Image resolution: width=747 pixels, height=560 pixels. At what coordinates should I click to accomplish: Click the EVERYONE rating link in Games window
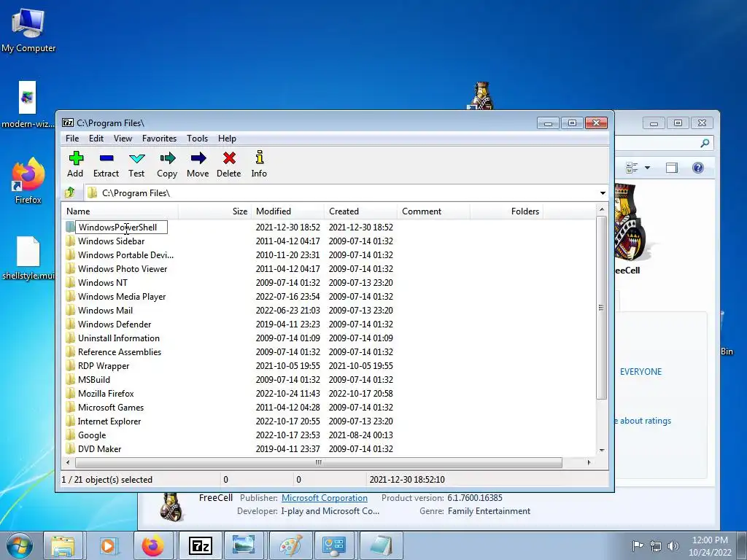point(640,371)
